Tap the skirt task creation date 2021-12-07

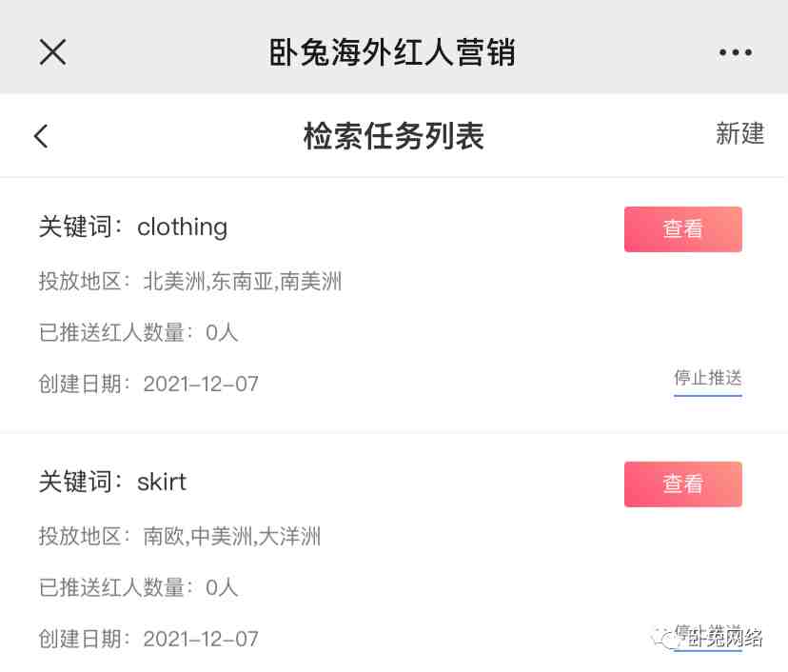coord(201,640)
